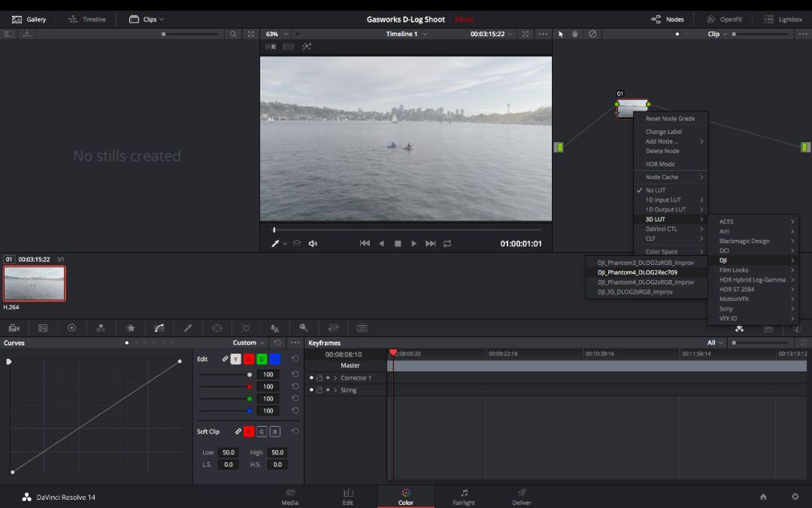Viewport: 812px width, 508px height.
Task: Open the Custom curves mode dropdown
Action: [x=249, y=343]
